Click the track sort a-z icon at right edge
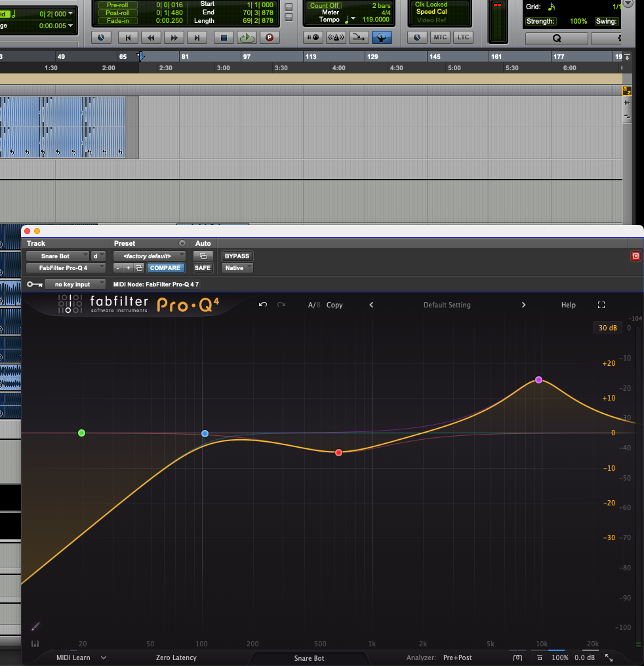644x666 pixels. [627, 90]
